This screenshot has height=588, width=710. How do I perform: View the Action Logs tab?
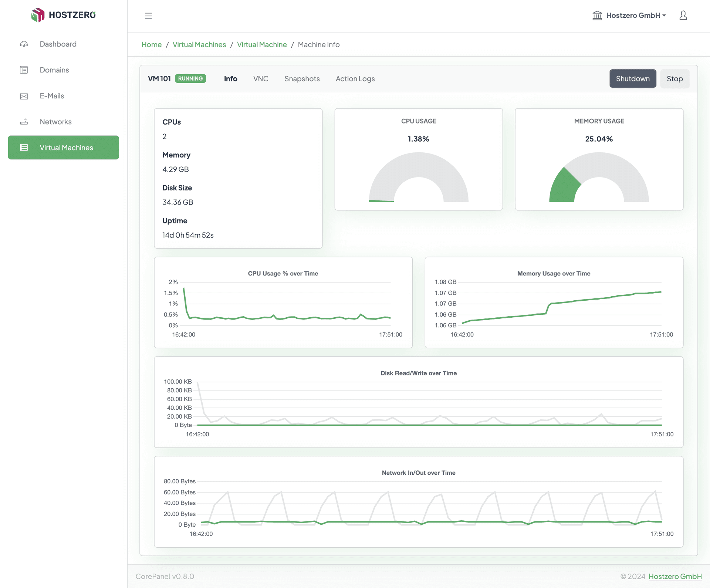(355, 78)
